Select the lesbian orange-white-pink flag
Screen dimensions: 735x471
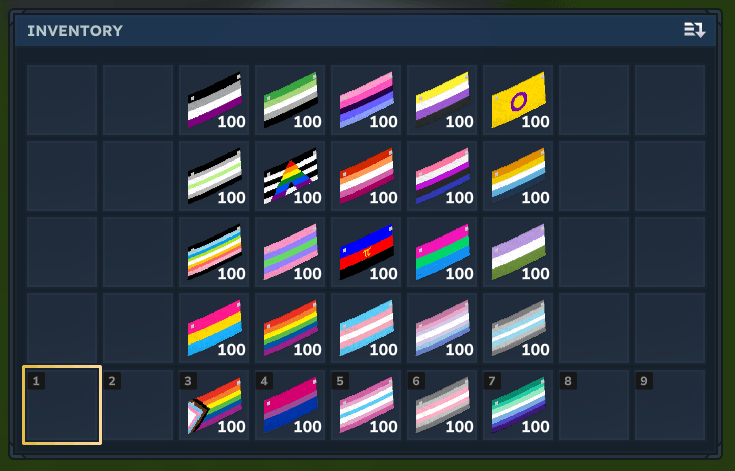pos(366,176)
